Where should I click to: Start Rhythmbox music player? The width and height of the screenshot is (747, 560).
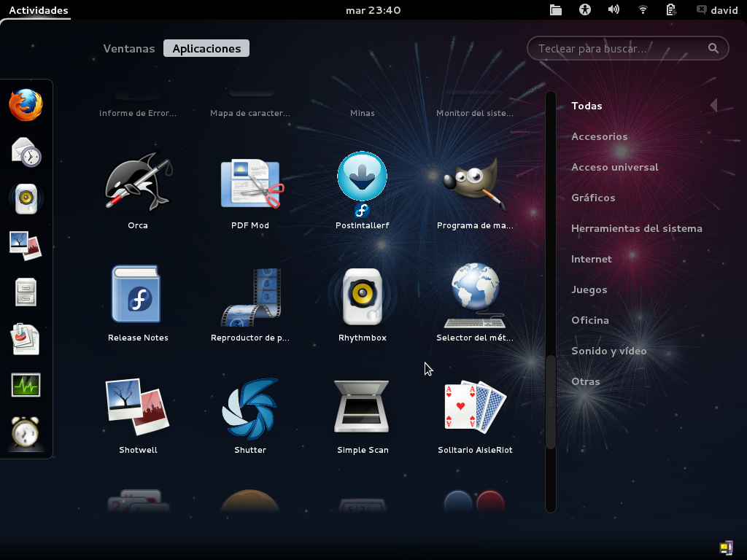[363, 296]
